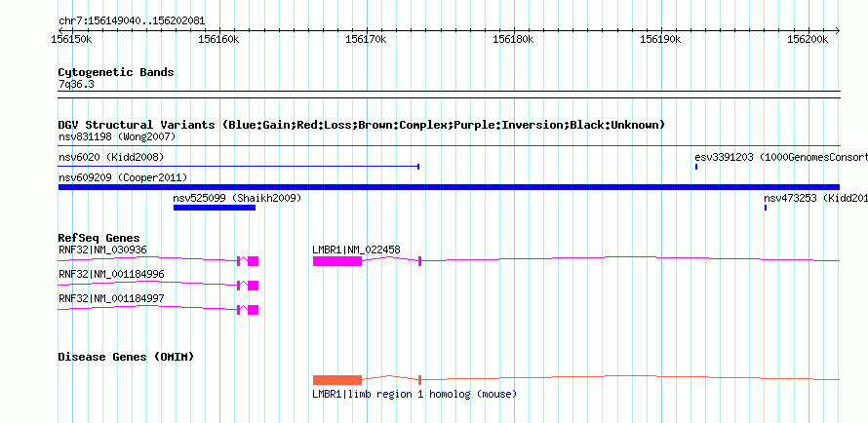868x423 pixels.
Task: Click the small blue nsv473253 variant marker
Action: click(x=766, y=208)
